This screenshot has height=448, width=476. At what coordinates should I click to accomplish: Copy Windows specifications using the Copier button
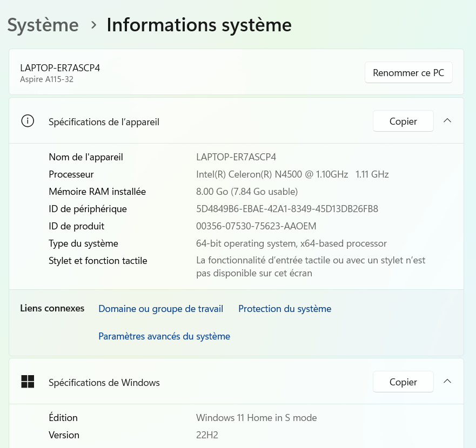click(x=403, y=382)
